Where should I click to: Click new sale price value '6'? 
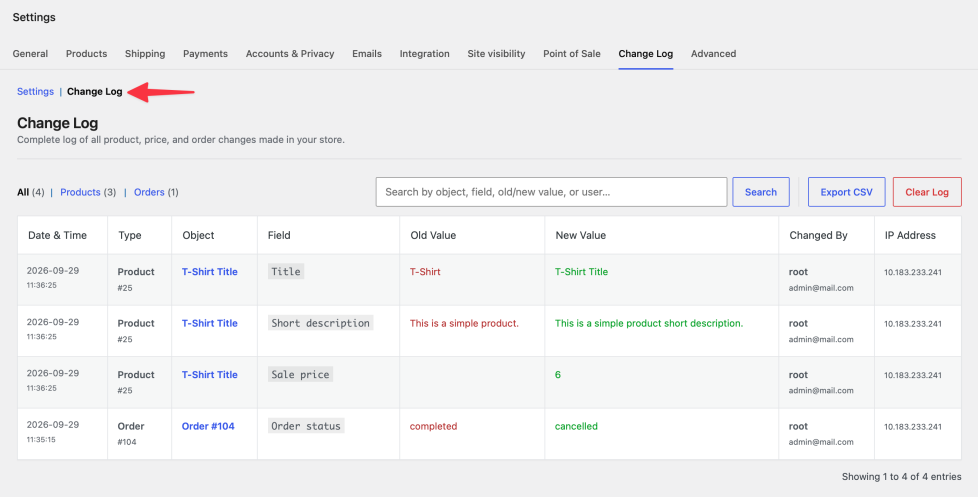point(558,375)
